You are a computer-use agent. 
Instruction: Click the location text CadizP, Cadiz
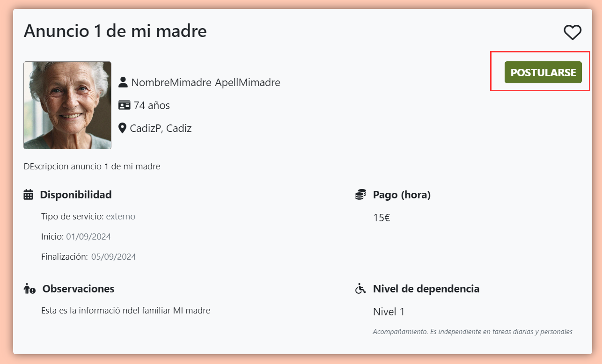point(161,128)
